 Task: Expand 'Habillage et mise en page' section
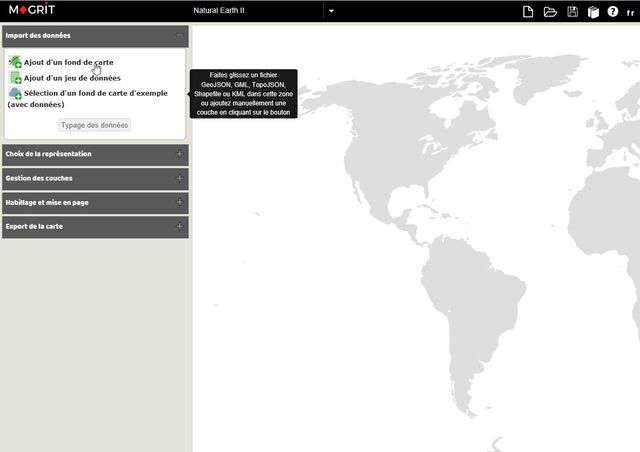click(x=179, y=202)
